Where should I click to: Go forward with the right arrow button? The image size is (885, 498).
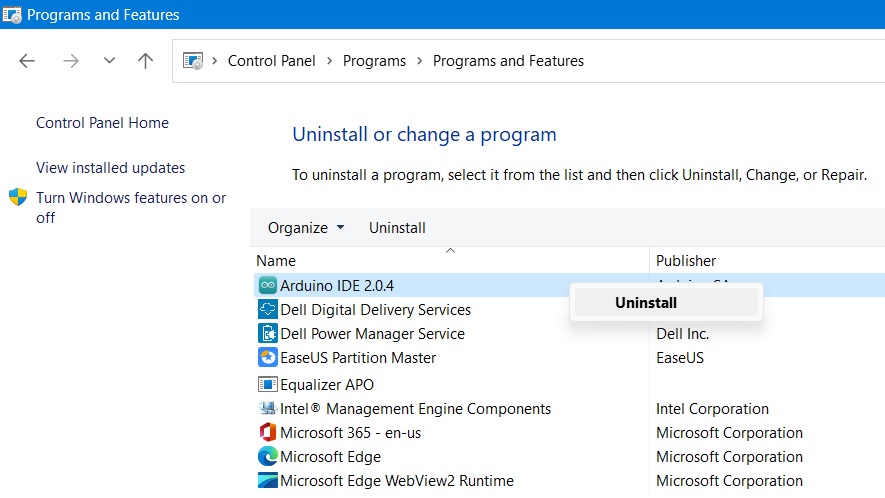(71, 60)
